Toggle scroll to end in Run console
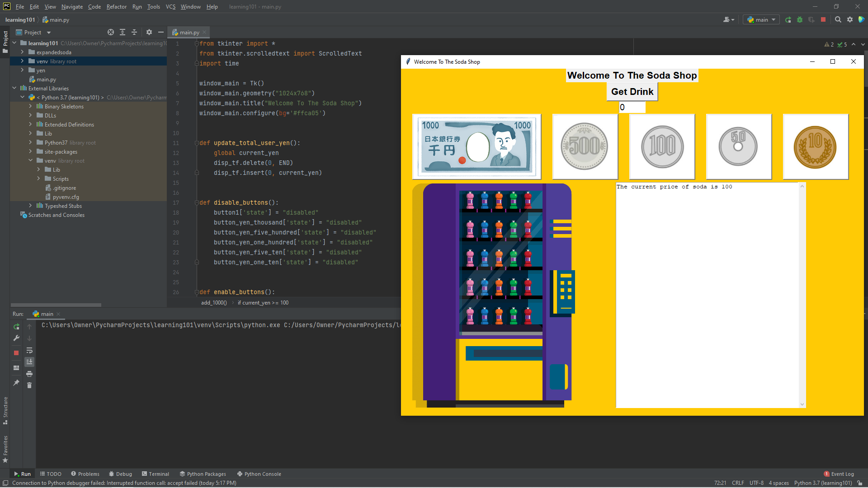 [x=29, y=362]
